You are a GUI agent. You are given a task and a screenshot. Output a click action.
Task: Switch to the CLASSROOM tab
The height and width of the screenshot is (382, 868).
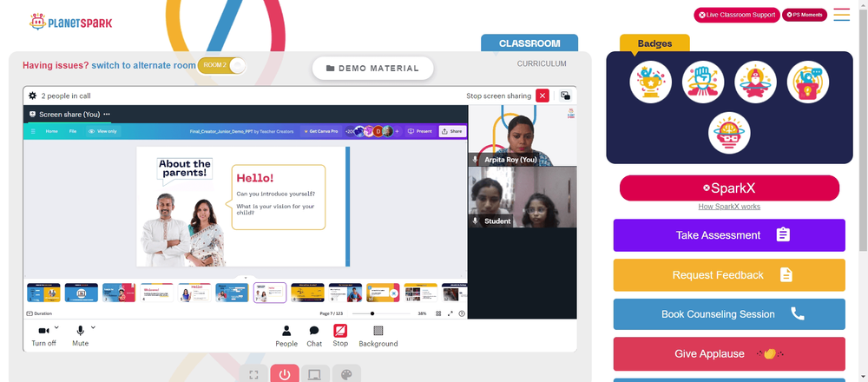(529, 43)
